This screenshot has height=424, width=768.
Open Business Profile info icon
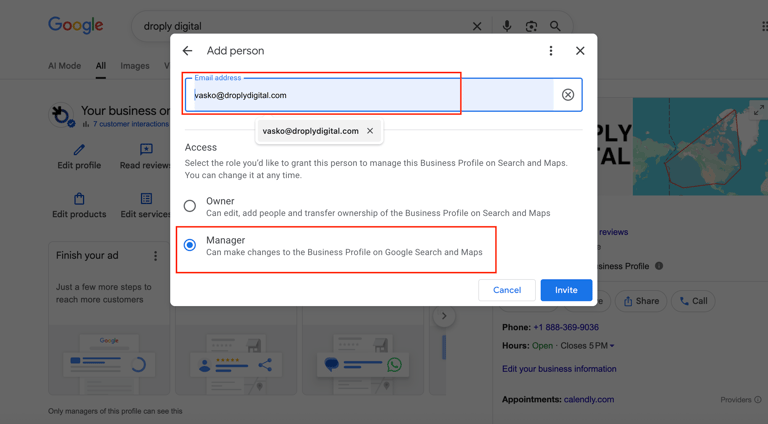(x=659, y=266)
